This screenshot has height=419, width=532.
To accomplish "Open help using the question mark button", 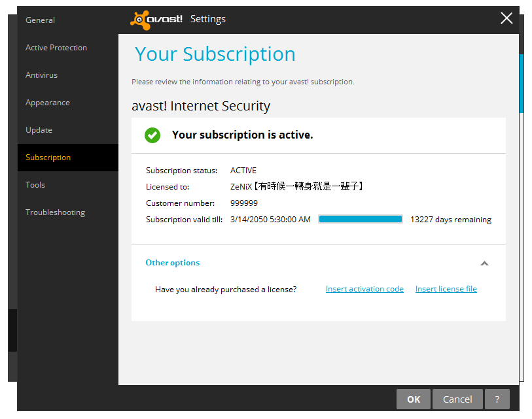I will coord(497,399).
